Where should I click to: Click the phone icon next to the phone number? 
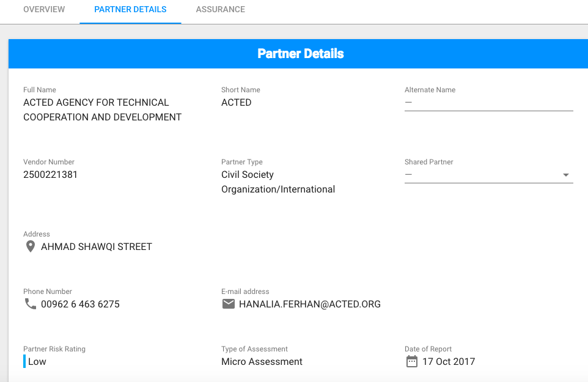[31, 304]
